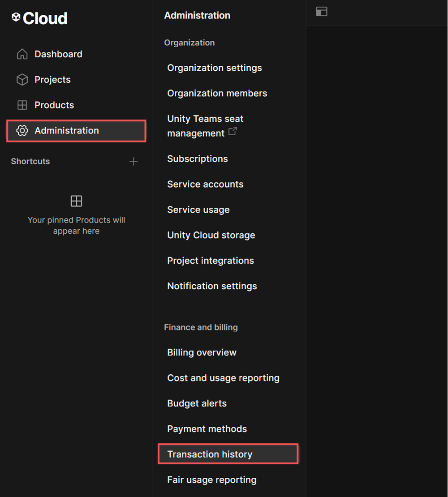Screen dimensions: 448x497
Task: Click the Administration gear icon
Action: [x=22, y=130]
